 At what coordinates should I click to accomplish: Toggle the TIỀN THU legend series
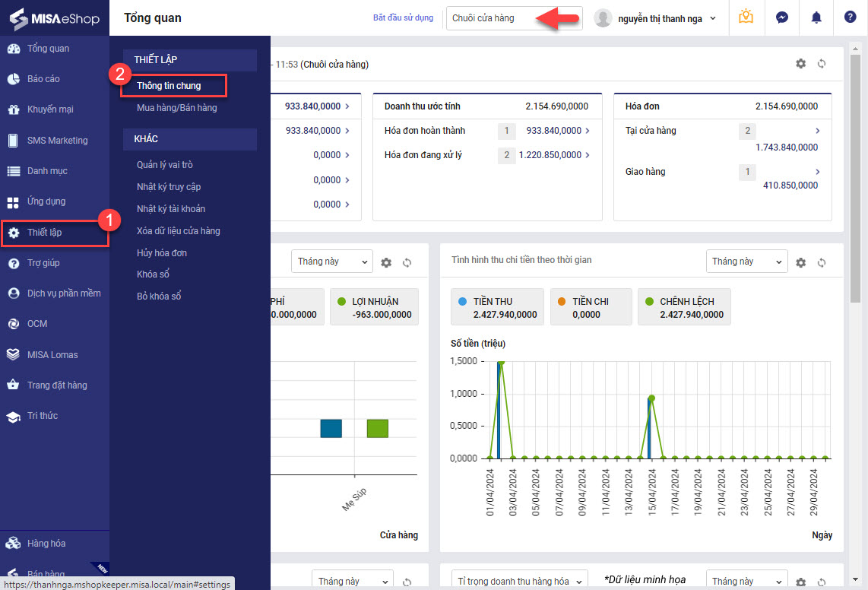(x=497, y=307)
